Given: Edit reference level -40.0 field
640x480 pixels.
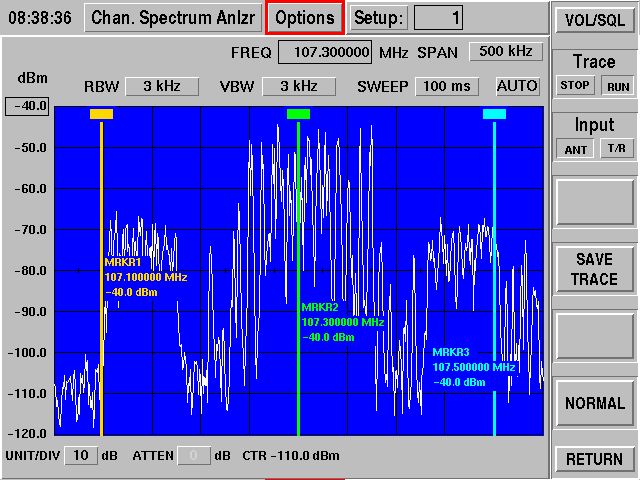Looking at the screenshot, I should [27, 106].
